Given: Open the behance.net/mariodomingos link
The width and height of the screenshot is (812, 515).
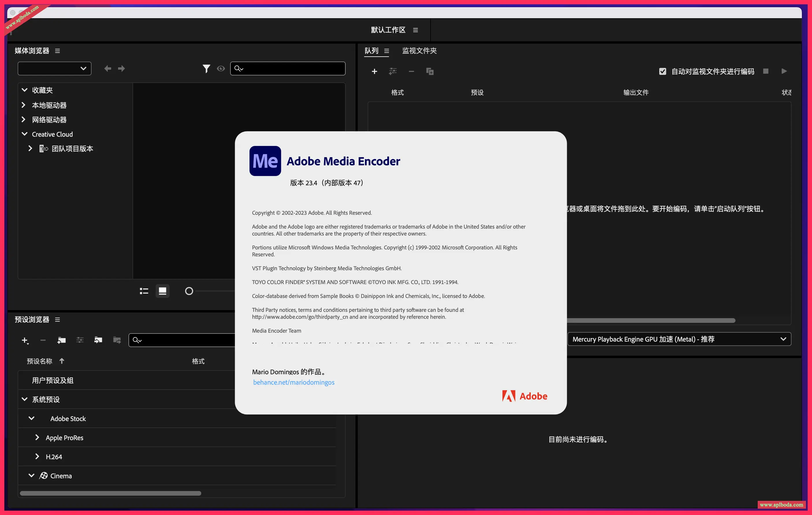Looking at the screenshot, I should 294,382.
